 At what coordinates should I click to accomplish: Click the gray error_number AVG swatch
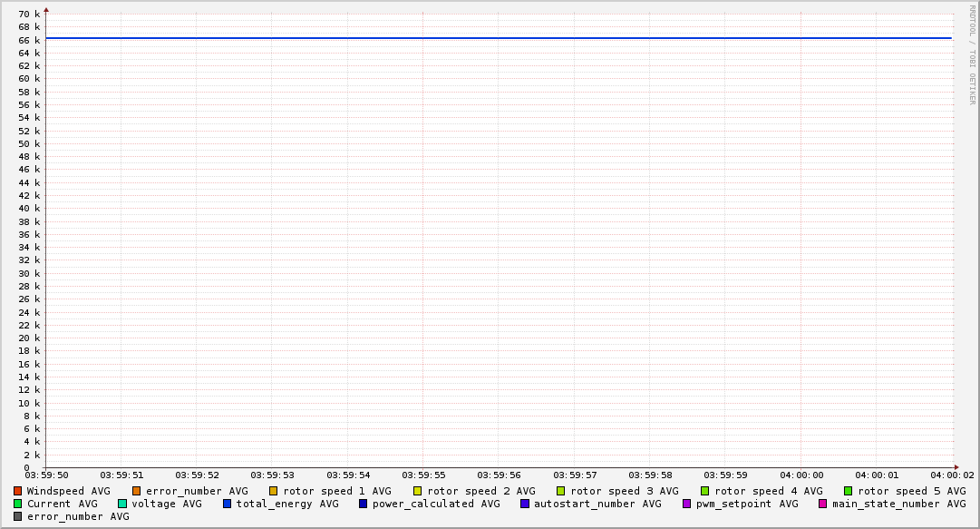coord(17,516)
